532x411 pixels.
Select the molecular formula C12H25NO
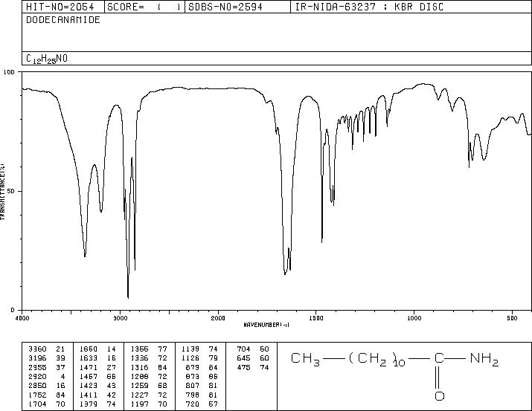[x=47, y=59]
